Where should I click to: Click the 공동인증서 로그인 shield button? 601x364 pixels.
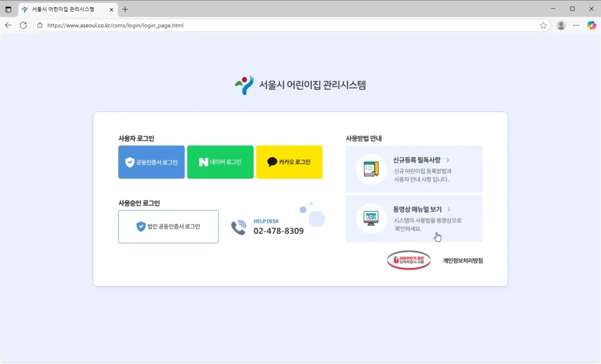pos(151,162)
